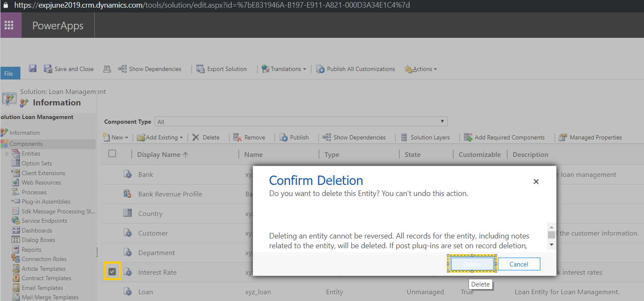Click Save and Close

pyautogui.click(x=69, y=69)
